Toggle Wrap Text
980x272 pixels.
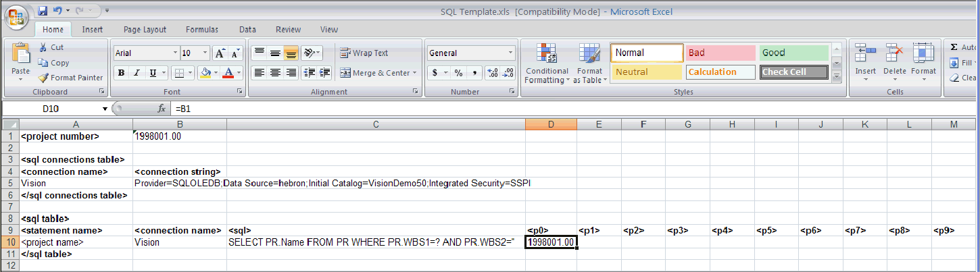(x=364, y=53)
